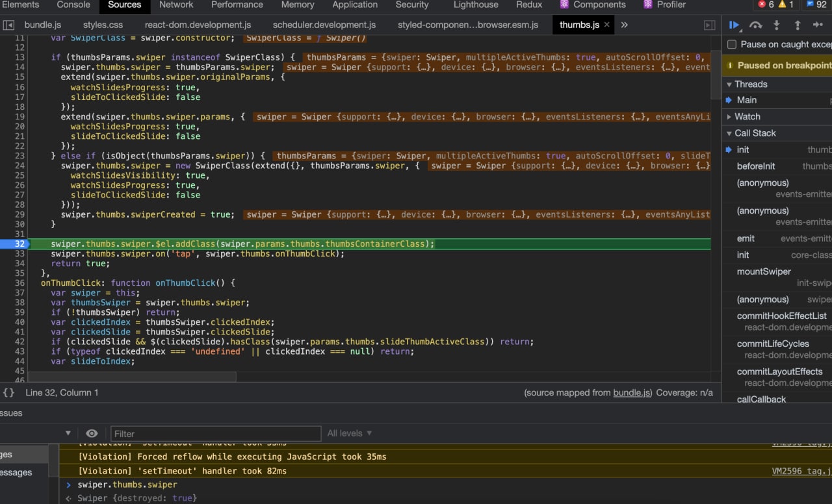The height and width of the screenshot is (504, 832).
Task: Open the styles.css file tab
Action: pos(103,25)
